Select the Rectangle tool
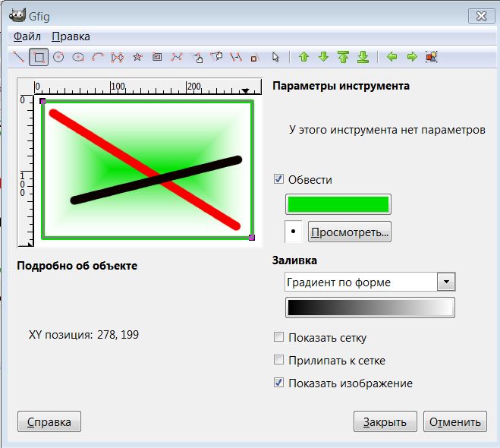The width and height of the screenshot is (500, 448). 39,57
